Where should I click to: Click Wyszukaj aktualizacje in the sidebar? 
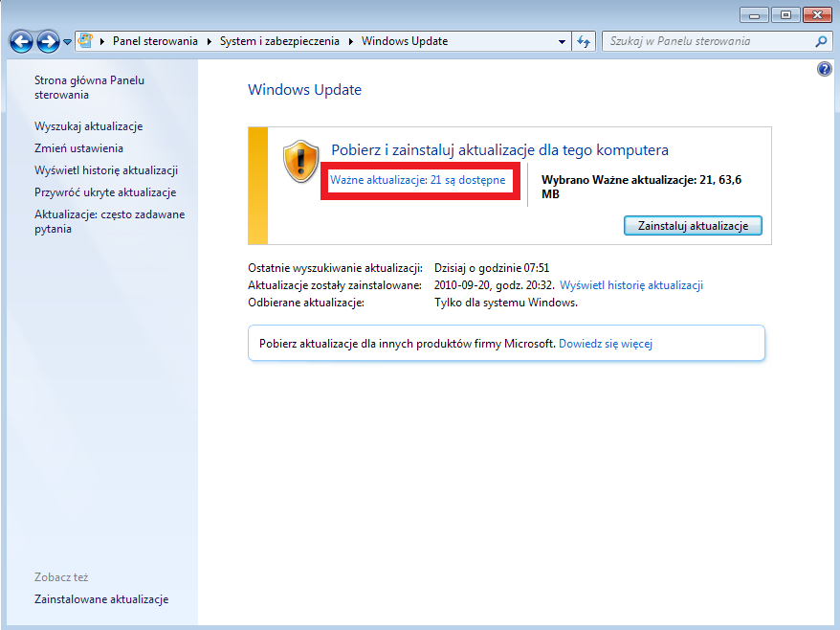[88, 126]
